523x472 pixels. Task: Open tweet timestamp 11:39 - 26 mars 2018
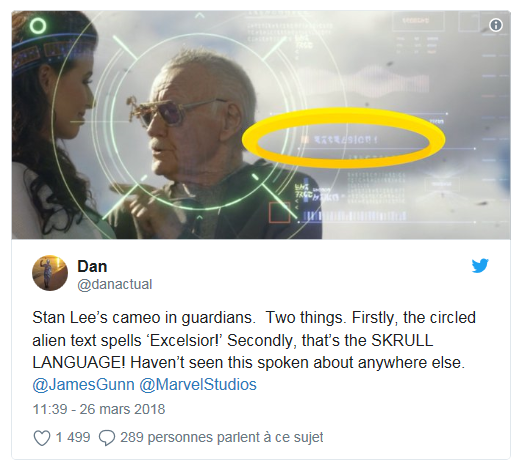(99, 409)
